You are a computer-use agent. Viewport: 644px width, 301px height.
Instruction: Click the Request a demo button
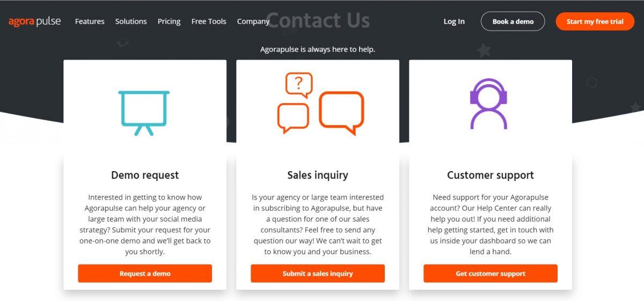tap(145, 274)
